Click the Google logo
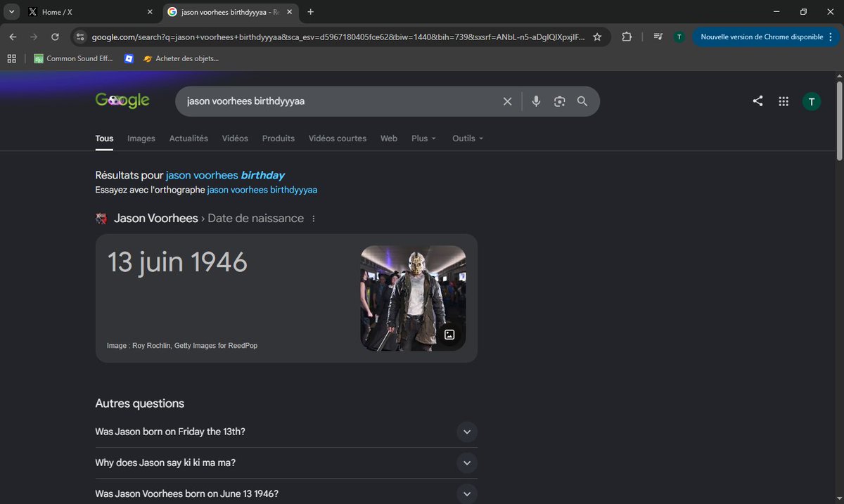The image size is (844, 504). [x=122, y=101]
